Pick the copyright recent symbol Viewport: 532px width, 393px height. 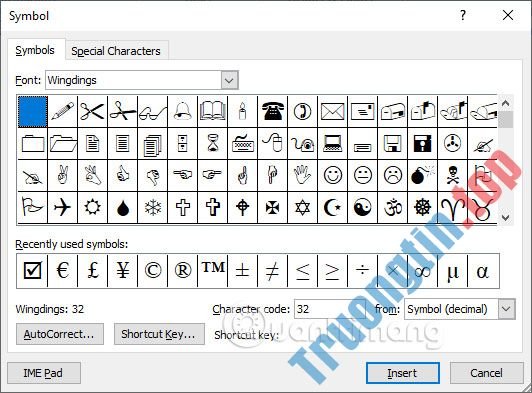(152, 271)
